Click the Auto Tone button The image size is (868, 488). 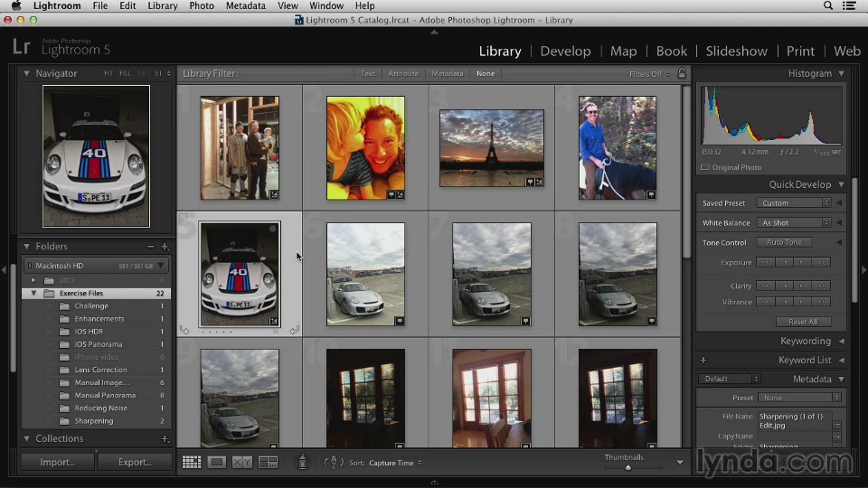784,242
